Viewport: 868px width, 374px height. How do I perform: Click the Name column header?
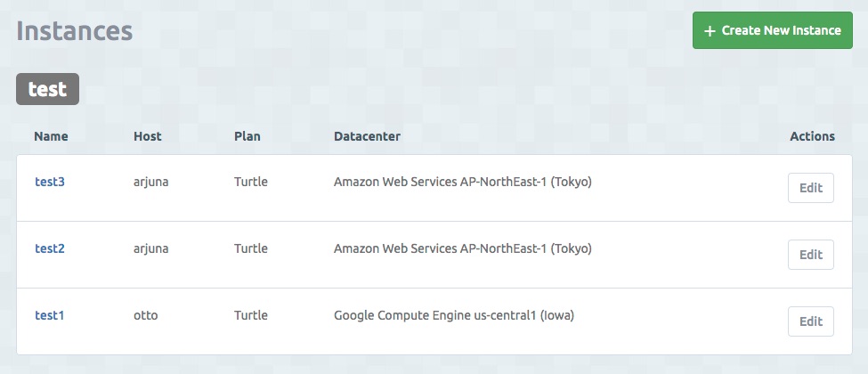point(51,136)
